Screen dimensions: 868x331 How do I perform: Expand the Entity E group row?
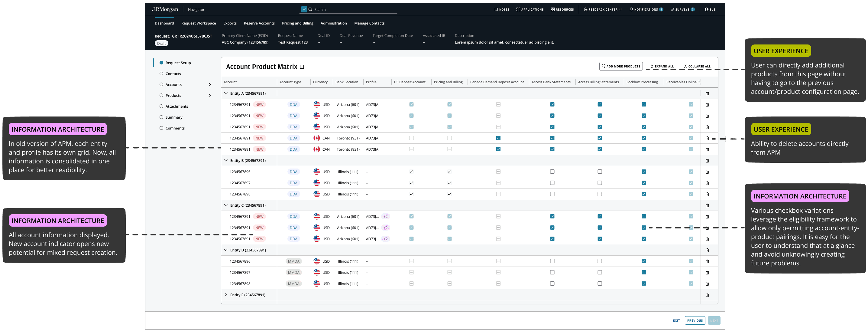[x=226, y=295]
